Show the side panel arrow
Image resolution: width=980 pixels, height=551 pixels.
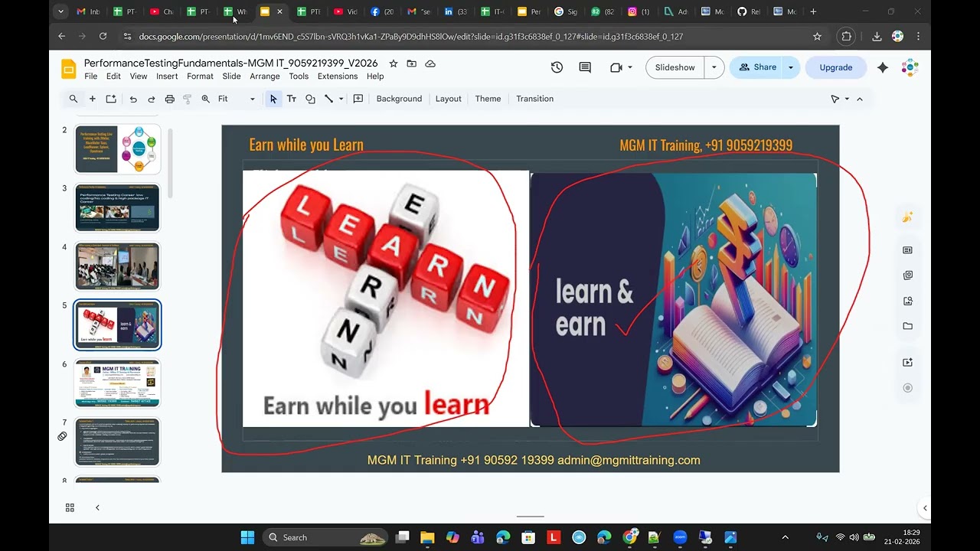[x=924, y=508]
